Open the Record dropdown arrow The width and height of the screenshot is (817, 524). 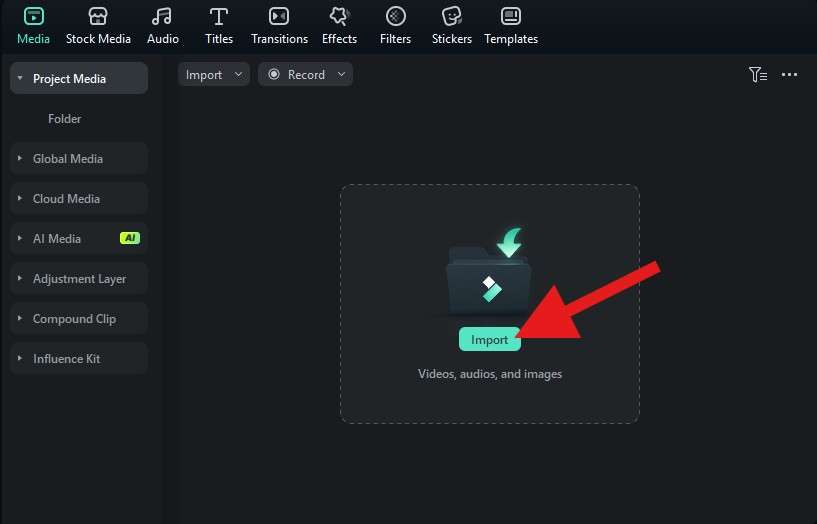341,74
